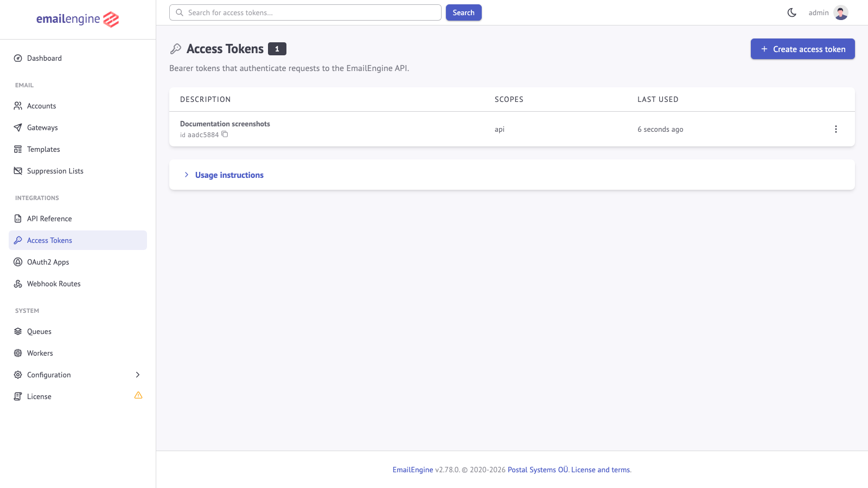Toggle dark mode moon icon
868x488 pixels.
pos(792,12)
